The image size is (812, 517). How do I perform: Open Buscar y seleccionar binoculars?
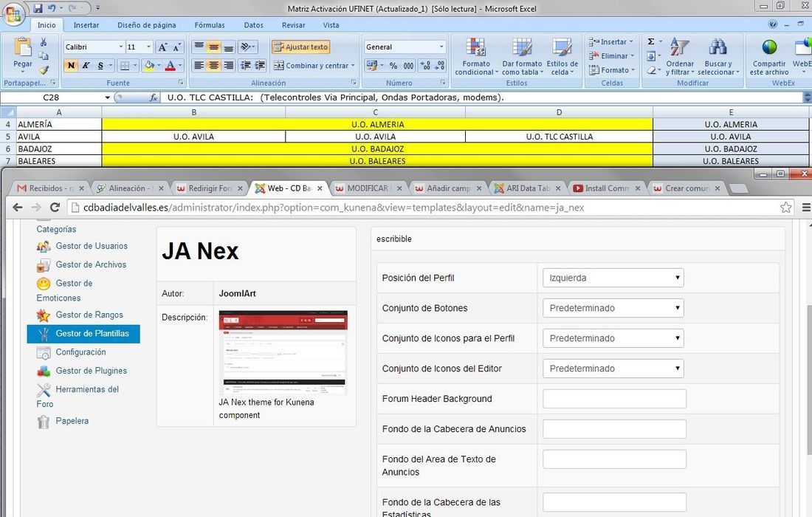(718, 56)
